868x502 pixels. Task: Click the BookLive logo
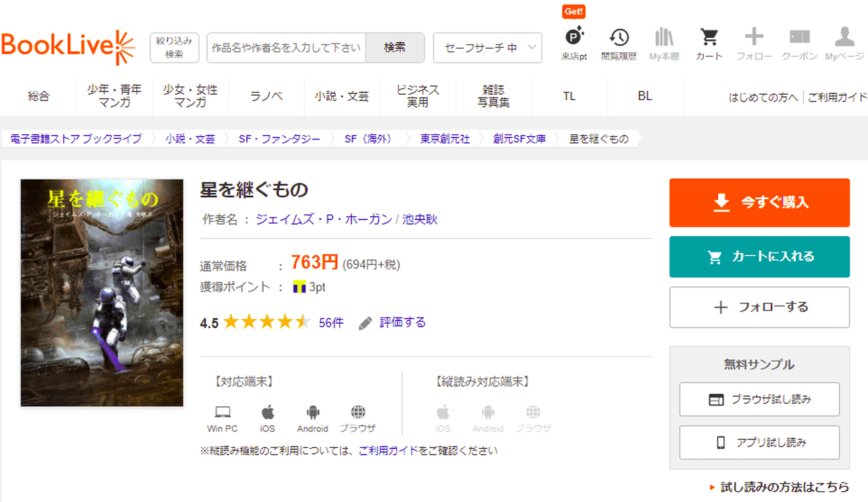pos(68,47)
